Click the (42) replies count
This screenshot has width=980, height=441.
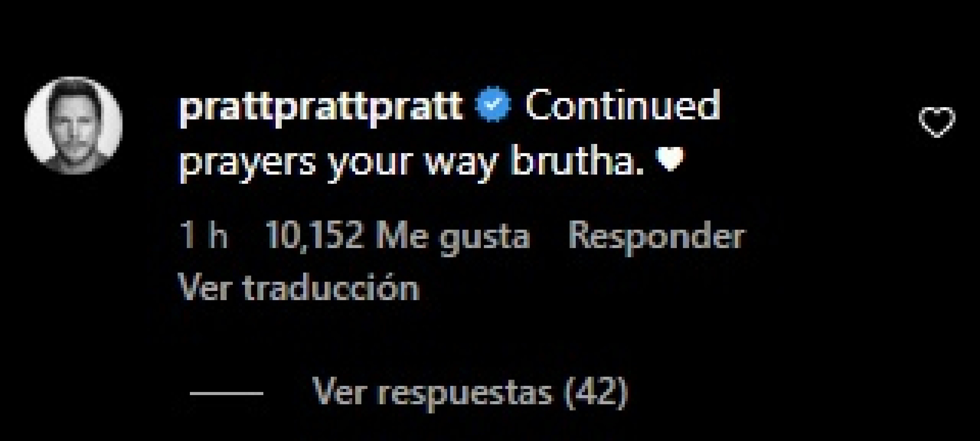[595, 392]
